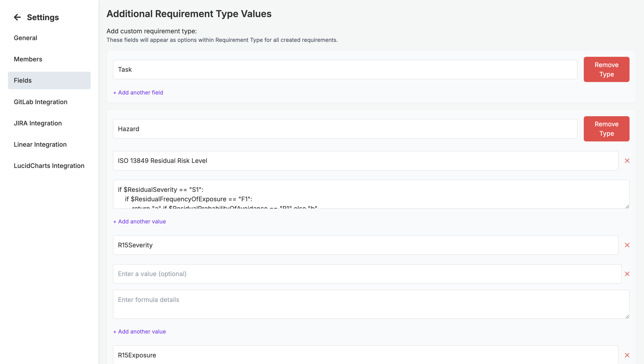Open the Members settings page

tap(28, 59)
